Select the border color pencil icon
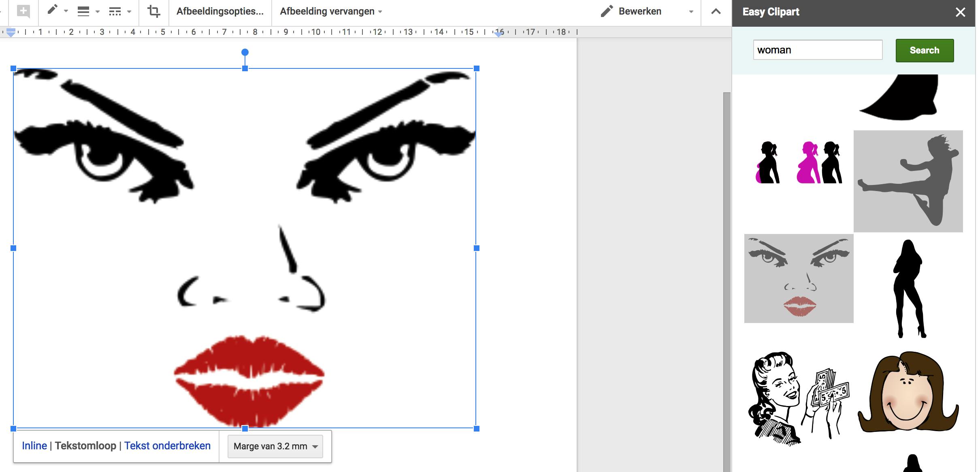The image size is (980, 472). (52, 10)
